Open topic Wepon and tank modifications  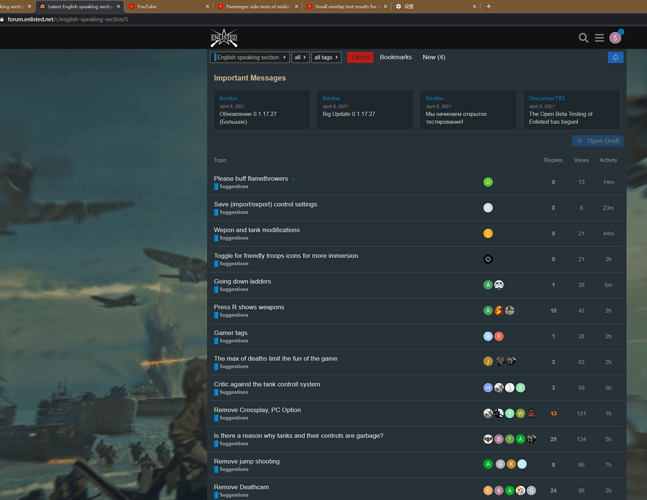(x=257, y=230)
